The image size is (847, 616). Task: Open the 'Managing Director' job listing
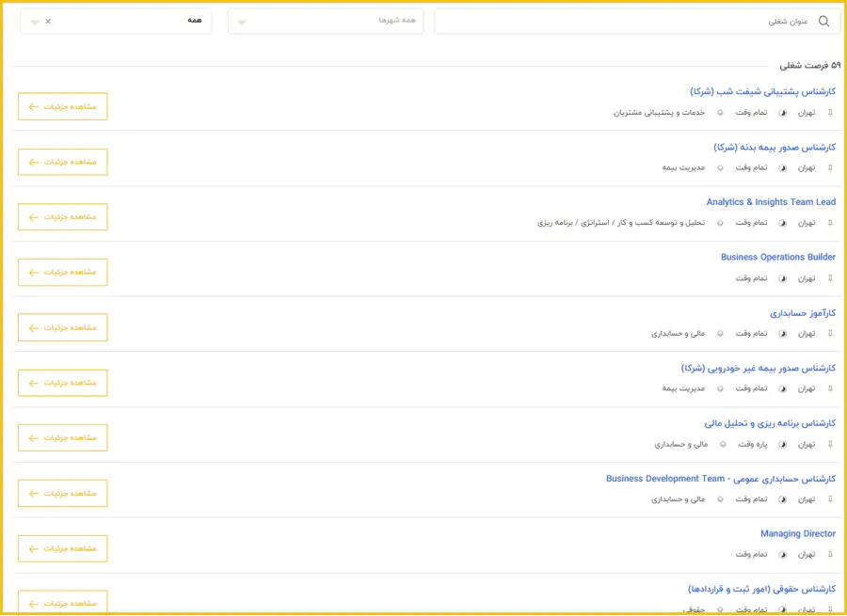(797, 534)
